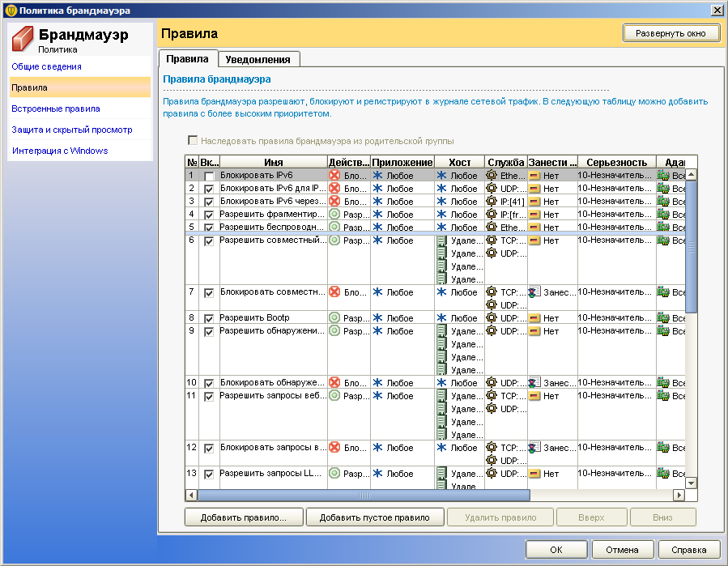
Task: Toggle the checkbox for rule 3
Action: 209,202
